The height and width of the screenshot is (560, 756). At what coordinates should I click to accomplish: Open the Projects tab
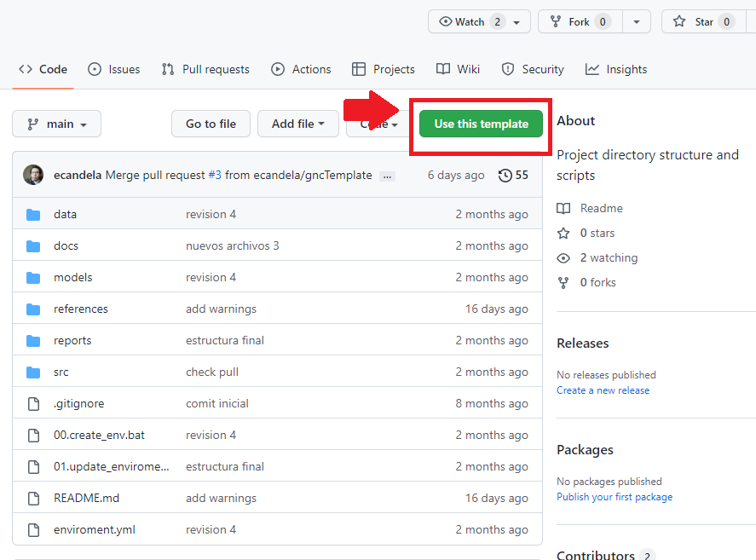point(384,69)
